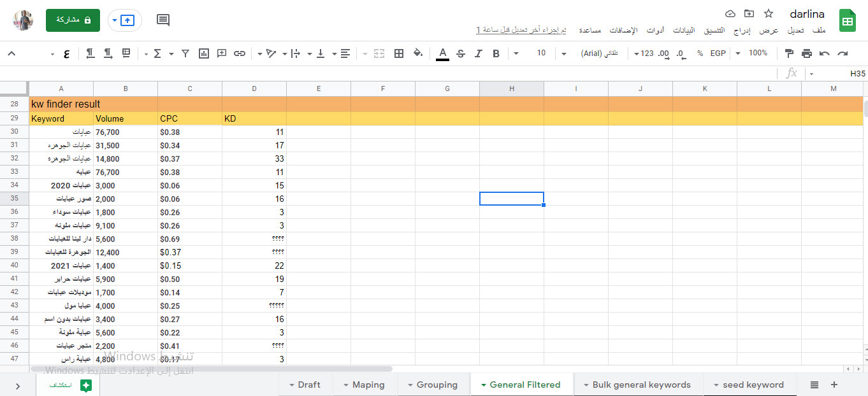868x396 pixels.
Task: Select the paint format tool
Action: (x=789, y=53)
